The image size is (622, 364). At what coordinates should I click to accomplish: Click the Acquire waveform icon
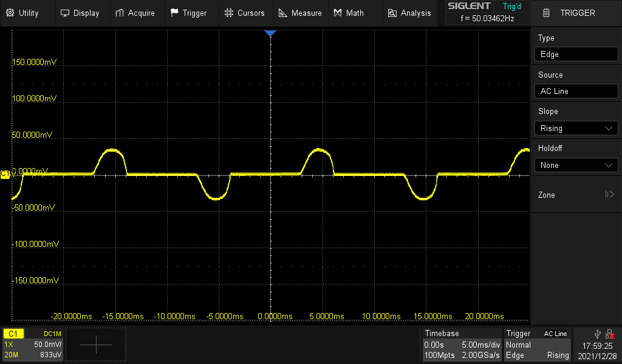click(x=120, y=13)
